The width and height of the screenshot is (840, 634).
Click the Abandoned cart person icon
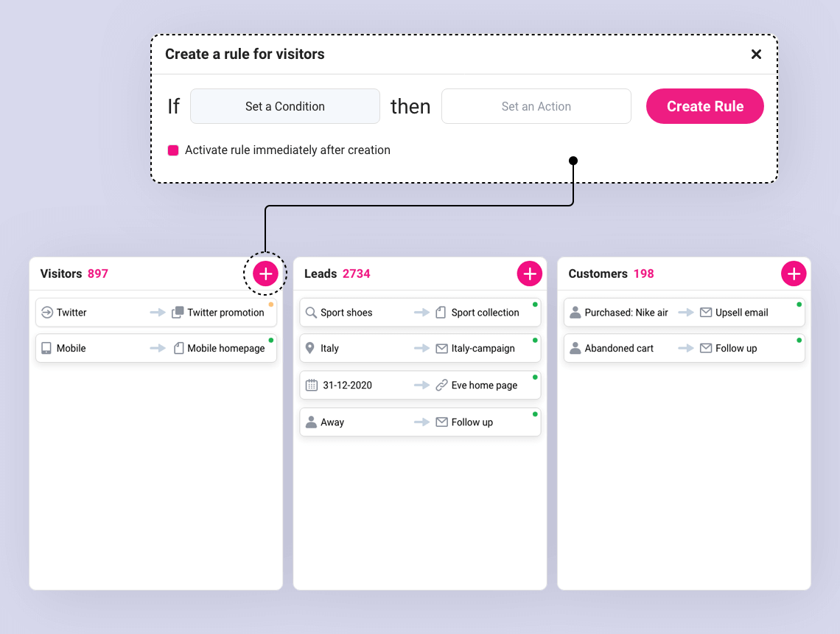click(575, 349)
